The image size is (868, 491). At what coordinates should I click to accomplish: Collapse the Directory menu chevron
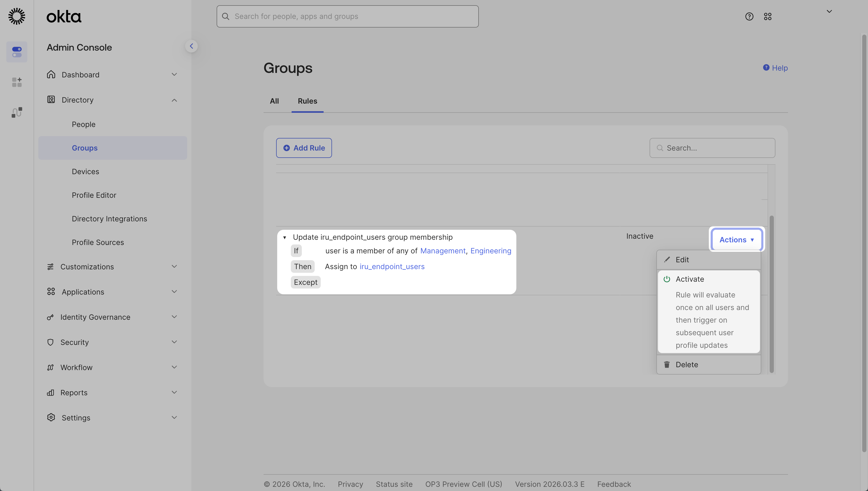174,100
